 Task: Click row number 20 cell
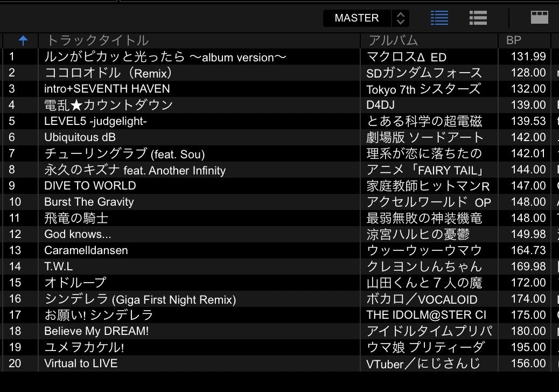(x=15, y=363)
